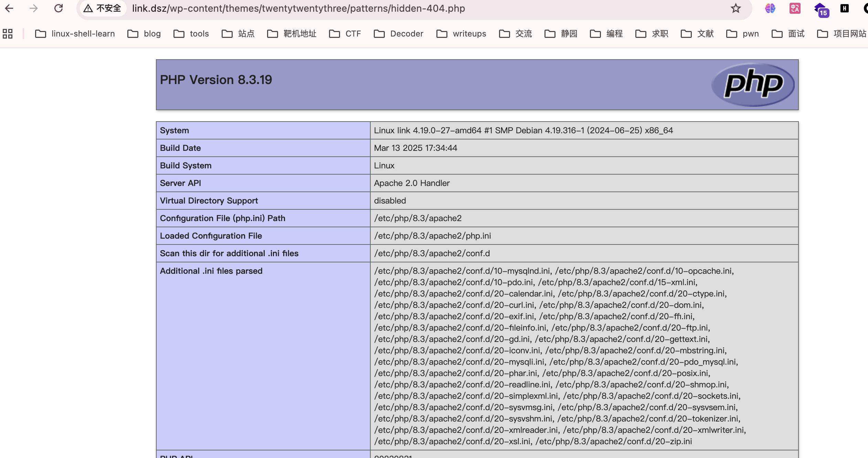This screenshot has height=458, width=868.
Task: Expand the linux-shell-learn bookmark folder
Action: tap(75, 34)
